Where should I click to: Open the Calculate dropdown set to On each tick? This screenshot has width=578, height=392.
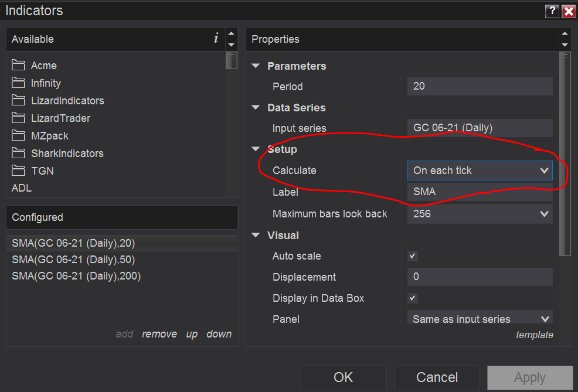[480, 171]
